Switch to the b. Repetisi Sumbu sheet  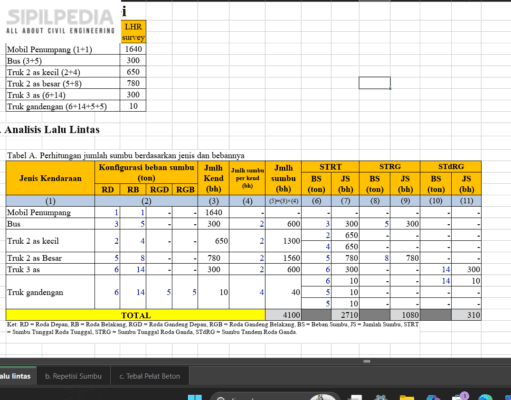(x=73, y=376)
